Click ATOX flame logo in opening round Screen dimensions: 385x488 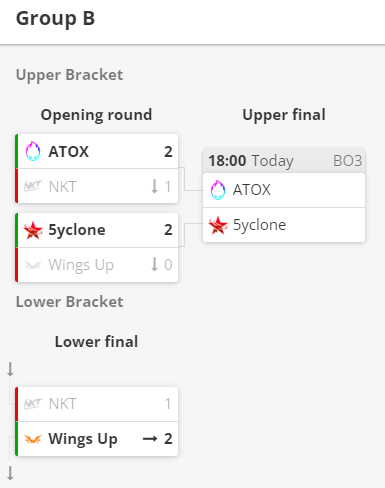click(33, 151)
